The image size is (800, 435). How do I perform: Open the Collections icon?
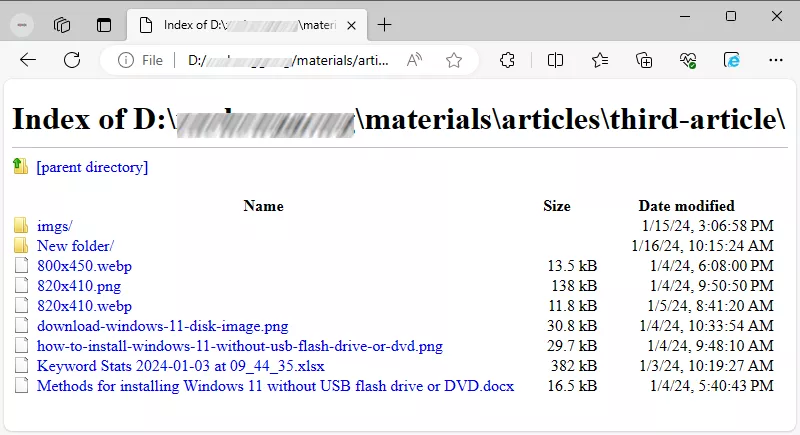644,61
